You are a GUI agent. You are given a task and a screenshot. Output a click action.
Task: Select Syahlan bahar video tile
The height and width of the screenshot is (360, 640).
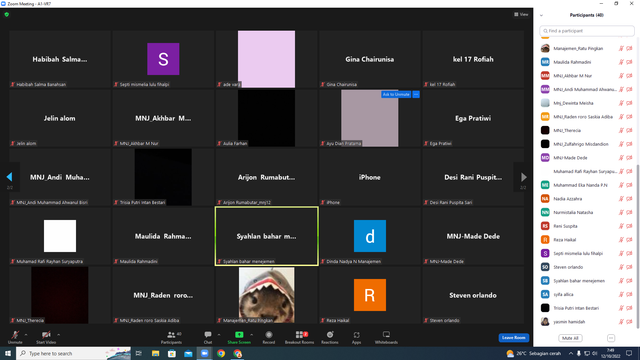click(267, 236)
